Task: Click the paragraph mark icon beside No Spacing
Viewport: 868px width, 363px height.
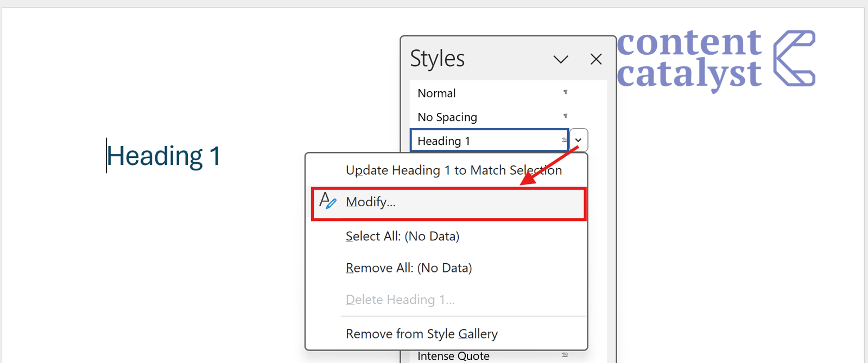Action: point(565,116)
